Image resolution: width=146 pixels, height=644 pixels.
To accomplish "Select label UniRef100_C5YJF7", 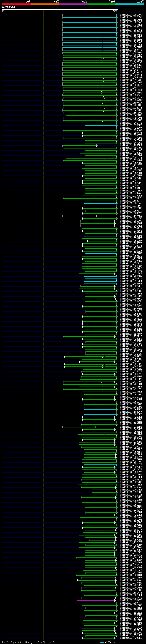I will pos(131,635).
